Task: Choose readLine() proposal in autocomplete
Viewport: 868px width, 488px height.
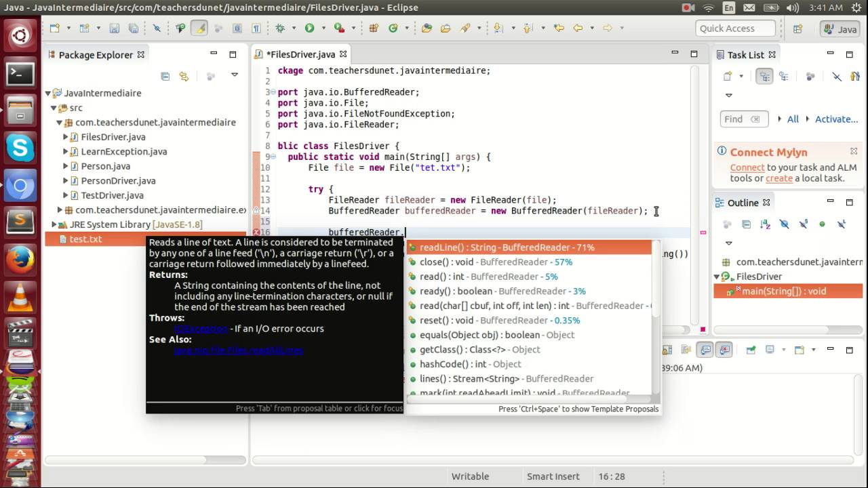Action: point(529,247)
